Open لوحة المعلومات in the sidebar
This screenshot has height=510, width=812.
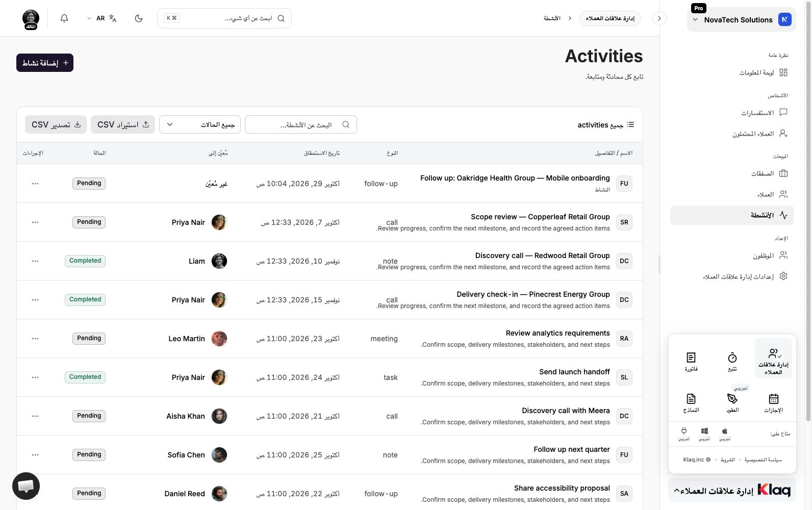(732, 72)
